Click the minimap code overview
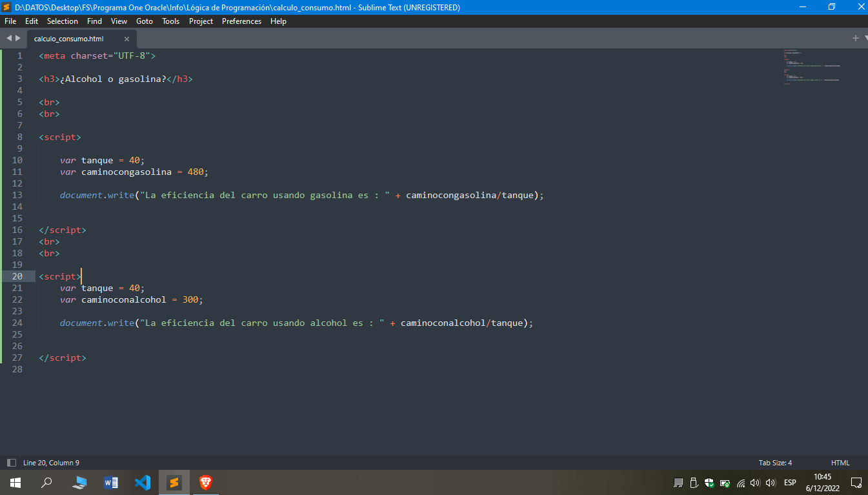868x495 pixels. pyautogui.click(x=812, y=66)
